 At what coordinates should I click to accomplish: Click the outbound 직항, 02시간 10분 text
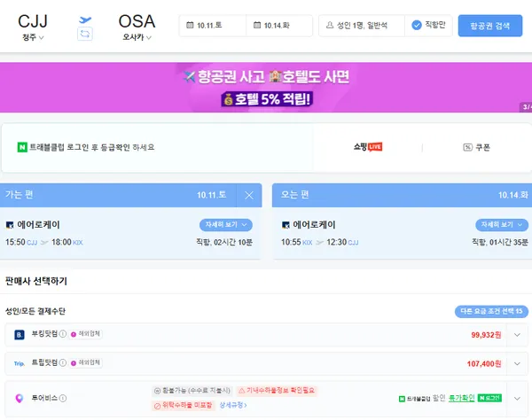pyautogui.click(x=224, y=242)
